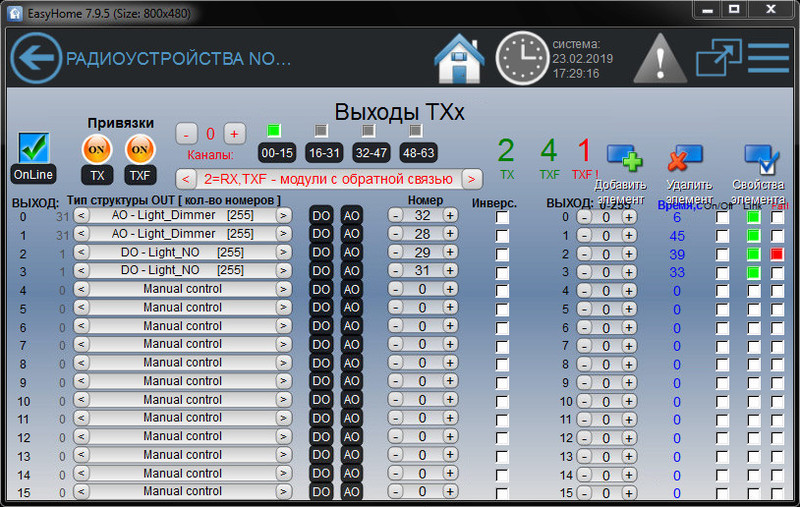
Task: Open the system clock icon
Action: 522,58
